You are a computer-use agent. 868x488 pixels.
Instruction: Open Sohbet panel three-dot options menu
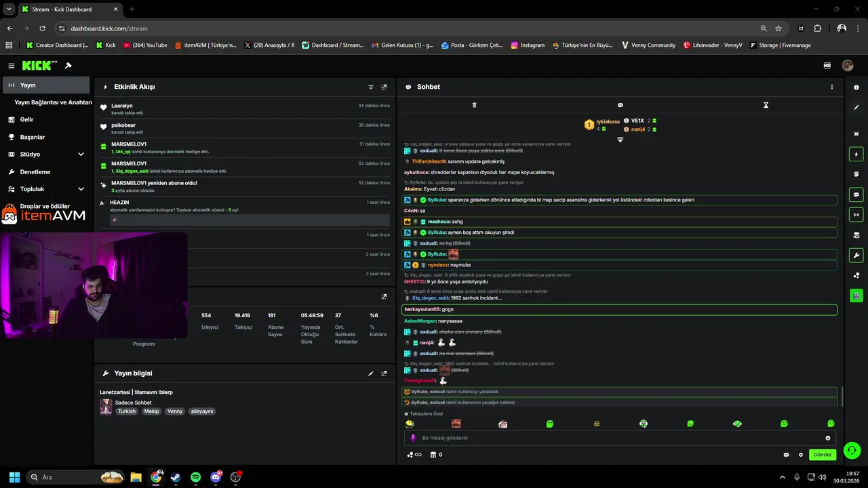tap(832, 87)
